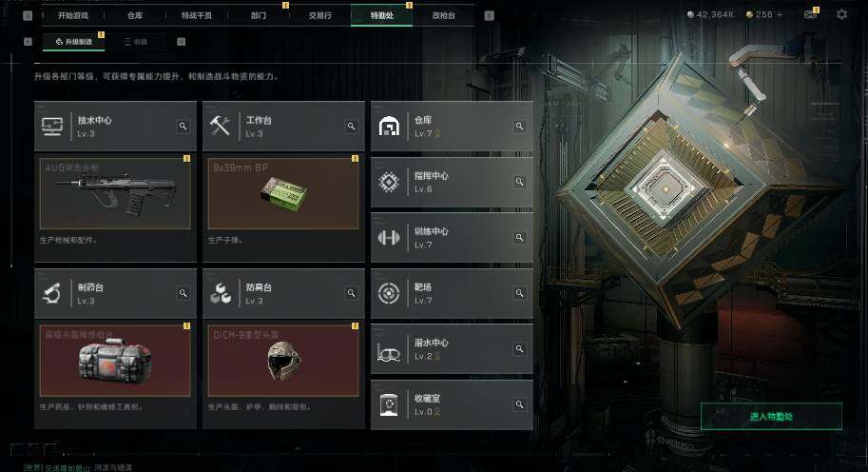This screenshot has height=472, width=868.
Task: Open the mail inbox icon
Action: pyautogui.click(x=810, y=15)
